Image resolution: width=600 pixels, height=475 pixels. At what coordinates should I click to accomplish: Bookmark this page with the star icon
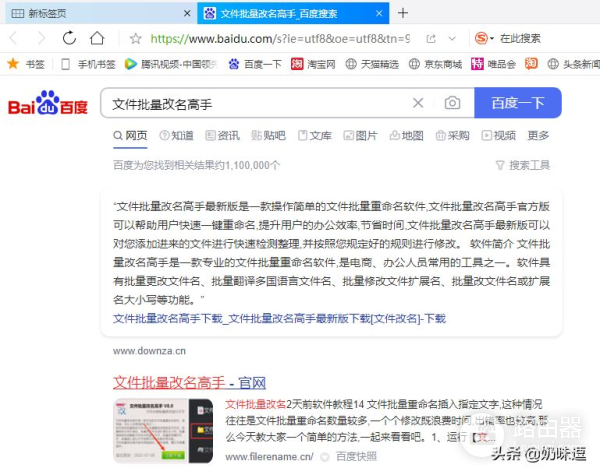tap(135, 38)
